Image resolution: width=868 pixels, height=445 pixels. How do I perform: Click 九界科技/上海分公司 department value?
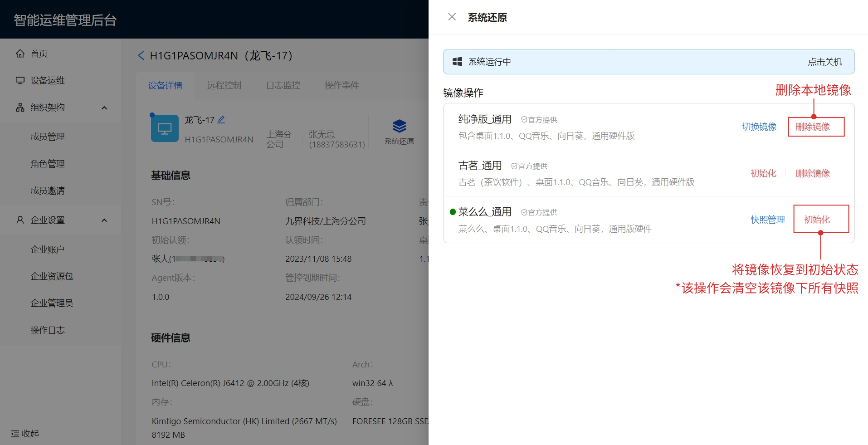coord(326,221)
